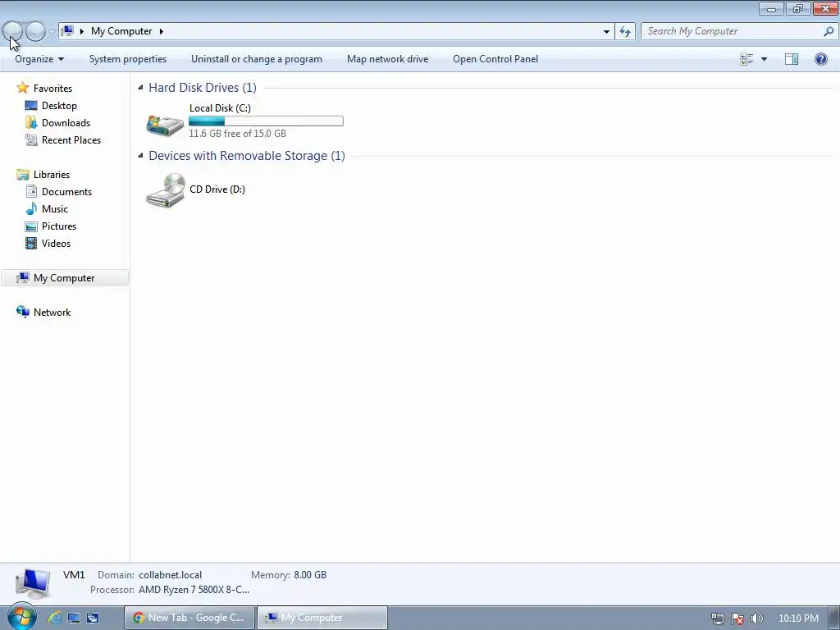Select My Computer in navigation pane
Image resolution: width=840 pixels, height=630 pixels.
64,277
